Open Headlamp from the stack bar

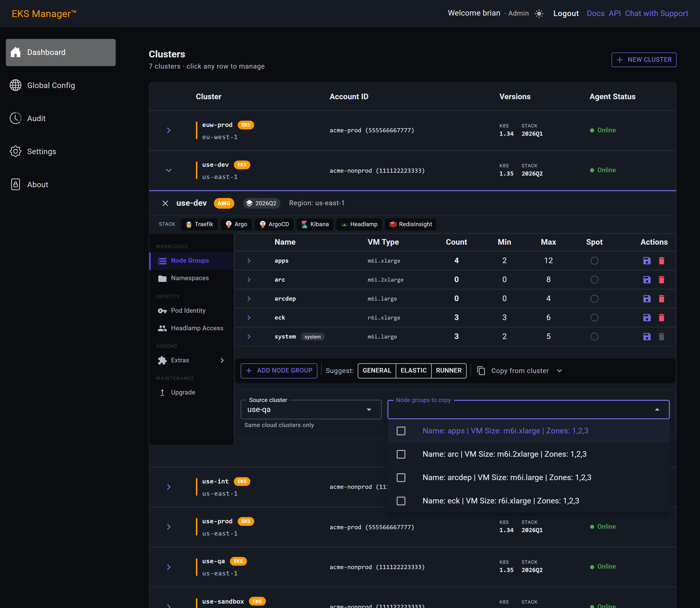point(359,224)
